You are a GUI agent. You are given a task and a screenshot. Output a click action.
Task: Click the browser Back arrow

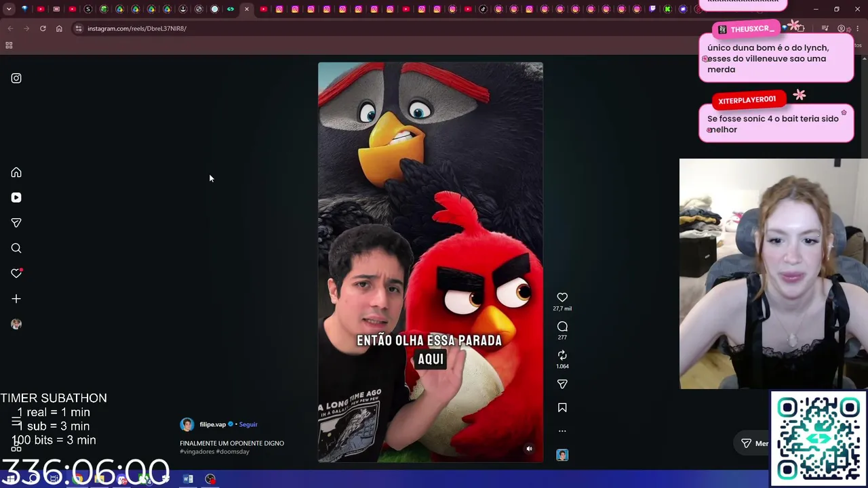[10, 28]
